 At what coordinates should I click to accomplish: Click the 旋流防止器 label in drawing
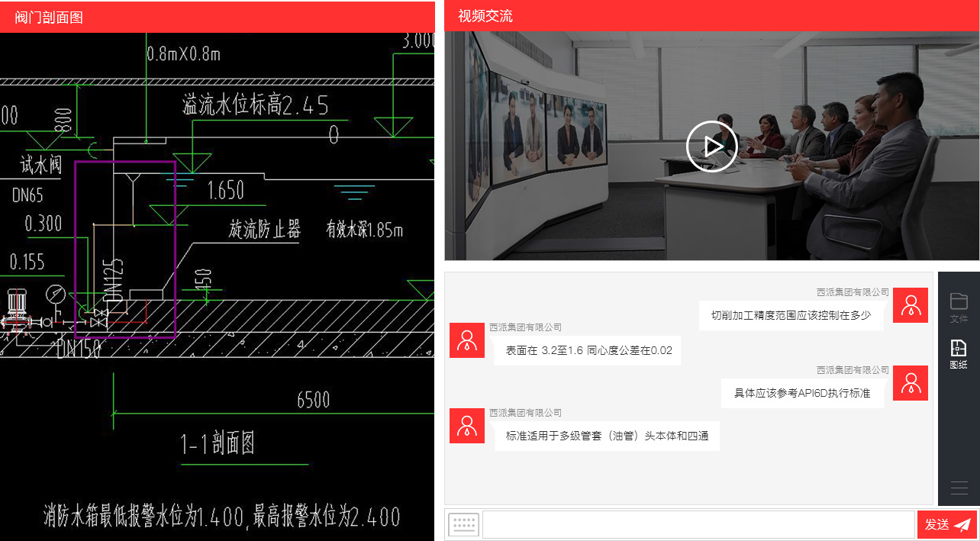(265, 229)
